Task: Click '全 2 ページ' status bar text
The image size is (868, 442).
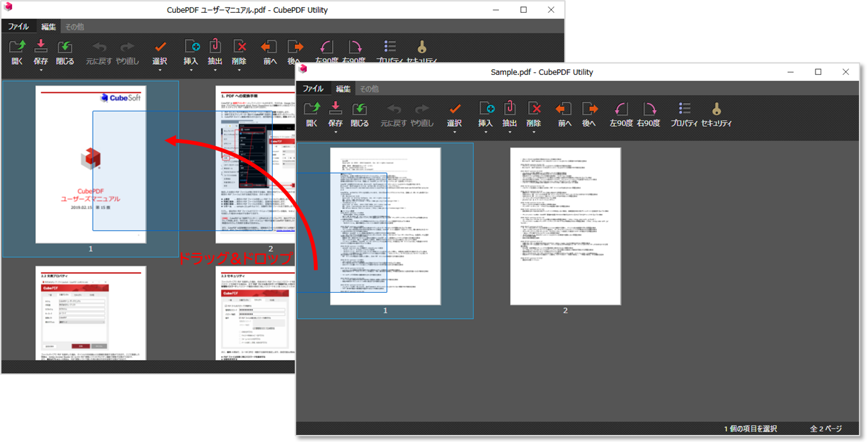Action: click(826, 429)
